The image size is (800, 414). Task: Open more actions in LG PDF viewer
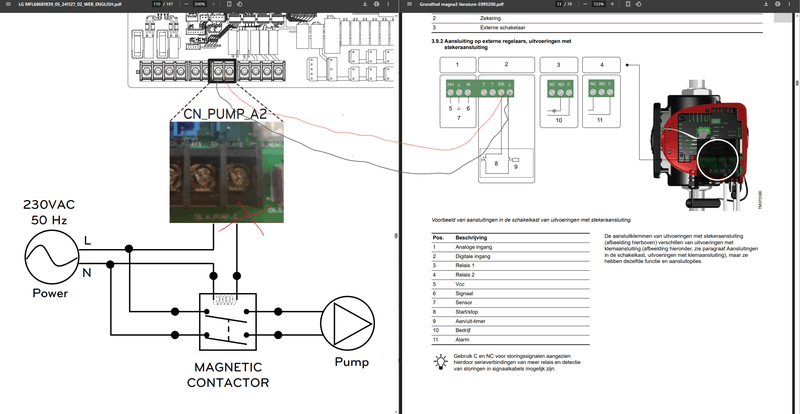pyautogui.click(x=388, y=4)
